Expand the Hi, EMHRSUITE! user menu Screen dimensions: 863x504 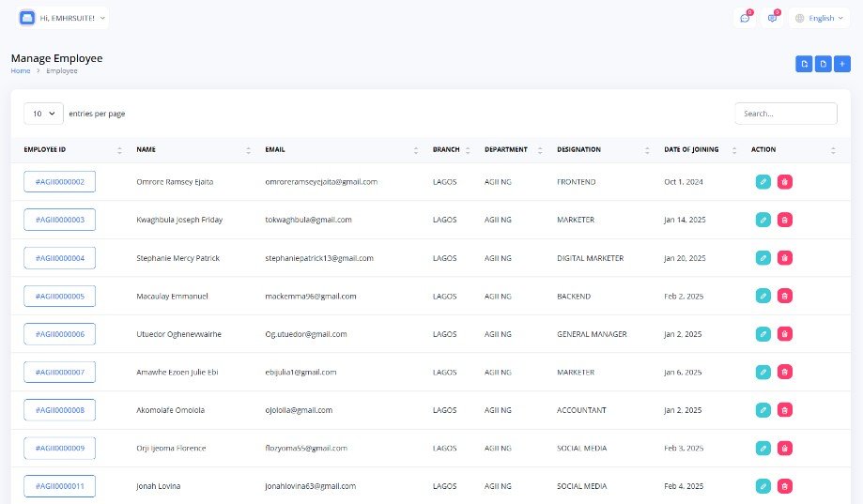coord(63,18)
